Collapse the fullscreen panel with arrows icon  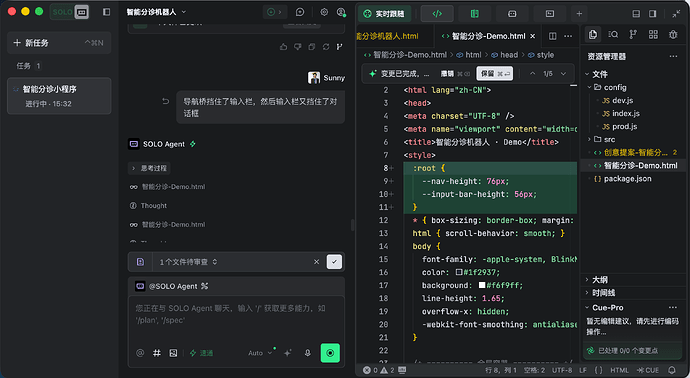tap(676, 14)
